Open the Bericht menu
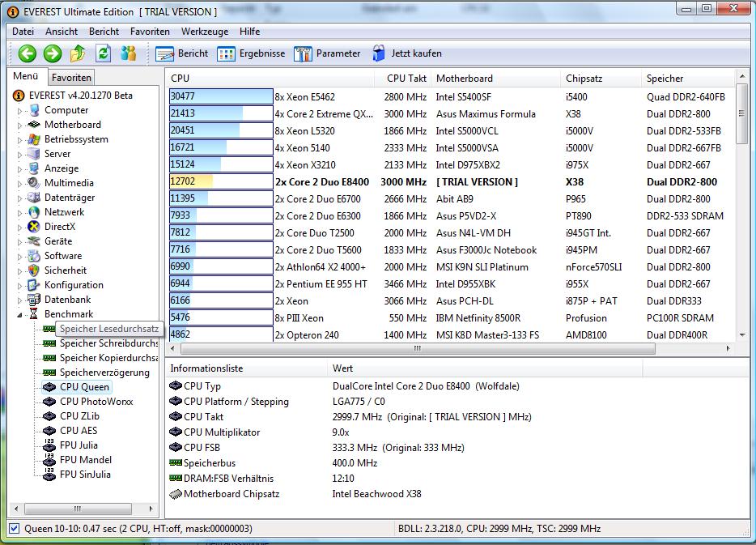The height and width of the screenshot is (545, 756). pos(104,32)
